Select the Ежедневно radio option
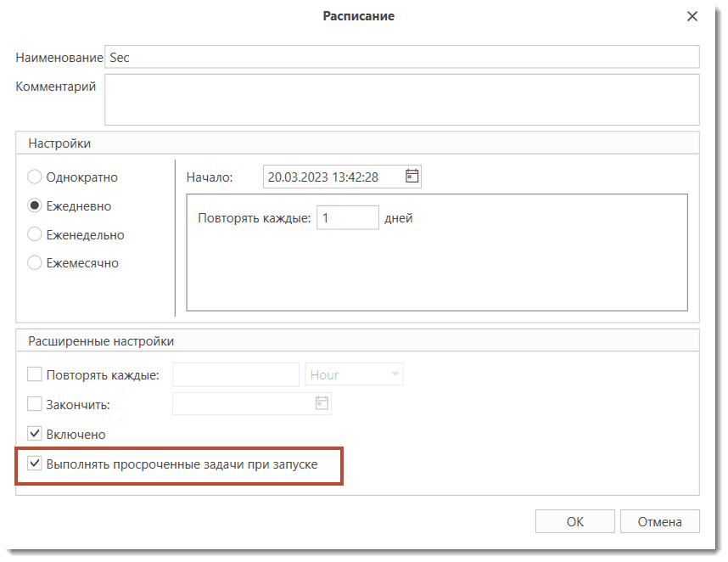 point(35,206)
